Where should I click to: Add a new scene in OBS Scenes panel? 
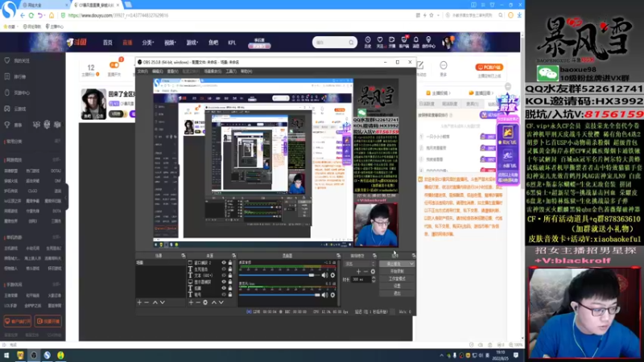coord(139,302)
